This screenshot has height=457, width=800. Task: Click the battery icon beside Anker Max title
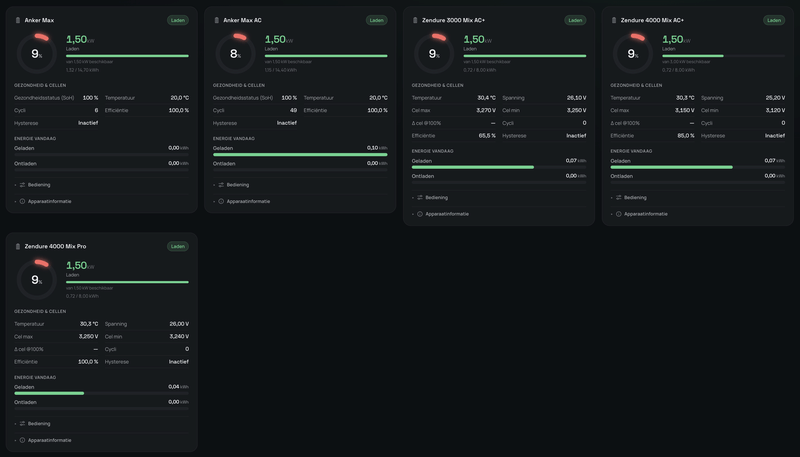coord(18,20)
